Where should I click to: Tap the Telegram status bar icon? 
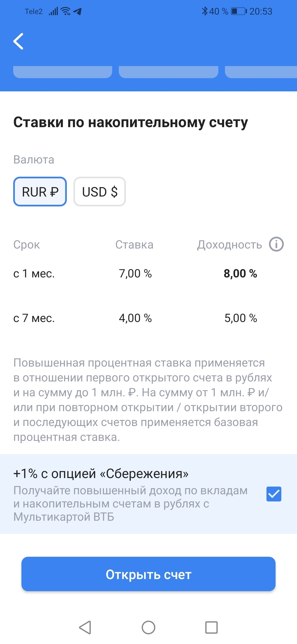[78, 11]
